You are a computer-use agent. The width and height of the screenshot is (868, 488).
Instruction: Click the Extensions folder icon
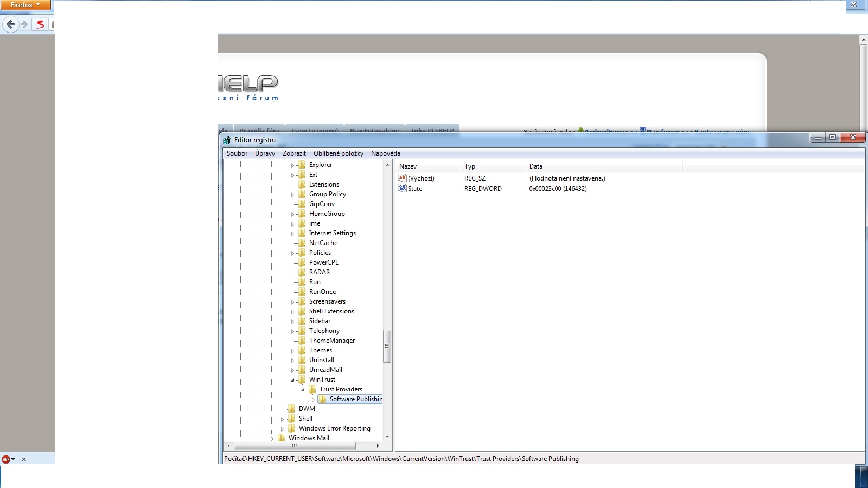(x=302, y=184)
